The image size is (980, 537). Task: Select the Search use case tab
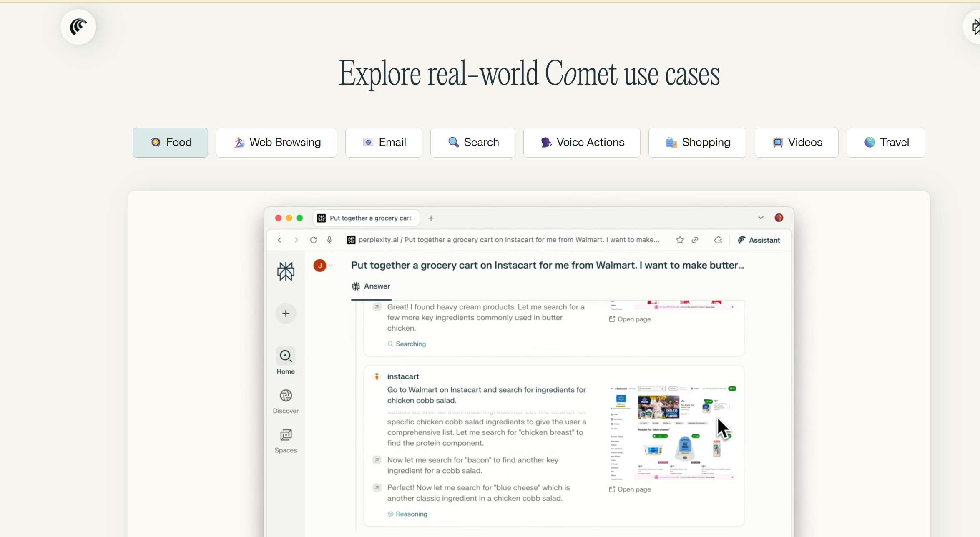click(x=473, y=143)
